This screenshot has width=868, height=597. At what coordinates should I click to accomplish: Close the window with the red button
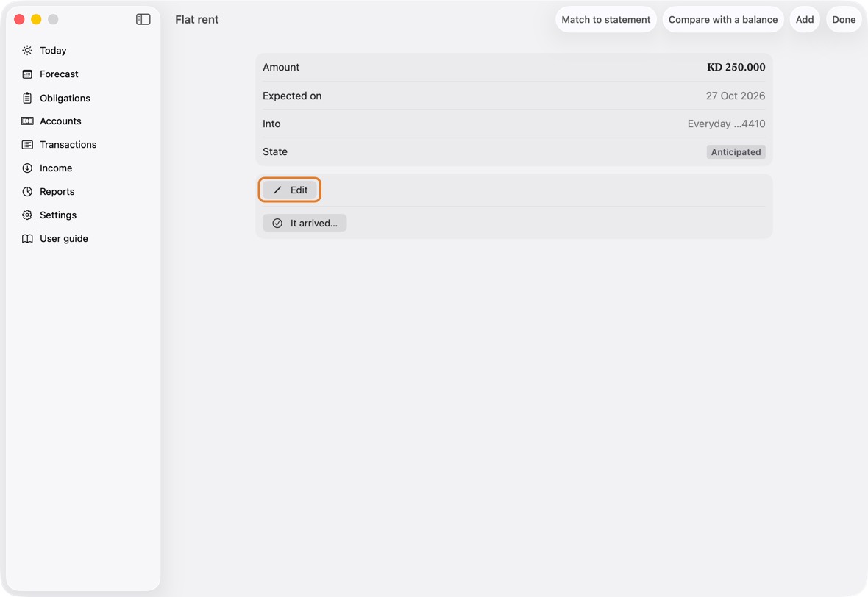(19, 19)
